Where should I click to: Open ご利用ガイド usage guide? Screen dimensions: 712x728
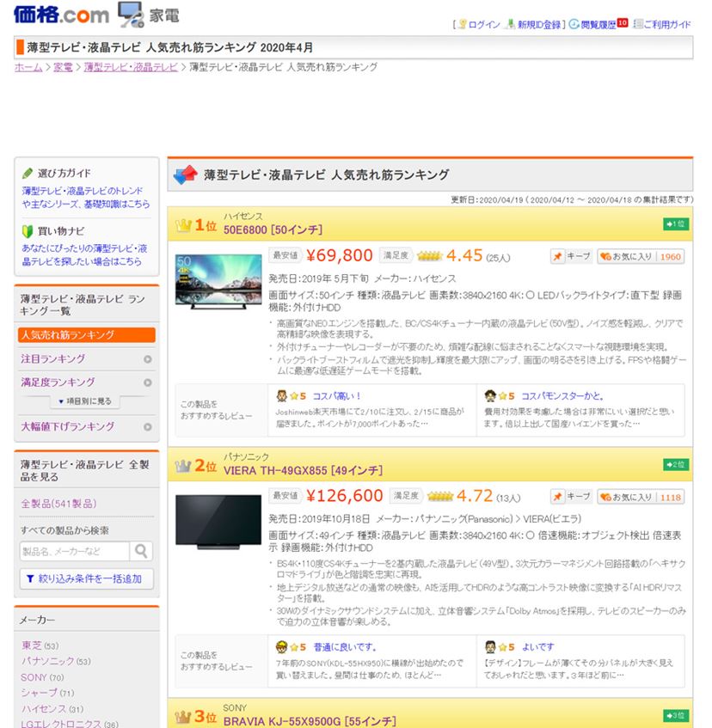pos(667,24)
